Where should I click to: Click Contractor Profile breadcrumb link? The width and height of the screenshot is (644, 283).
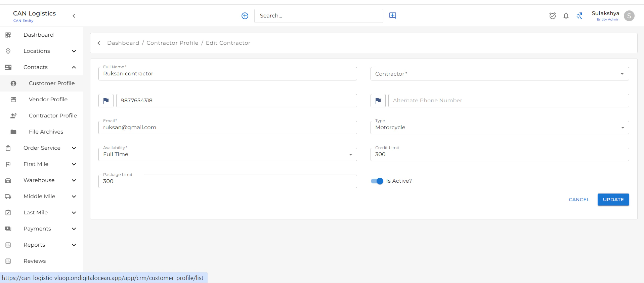point(172,43)
